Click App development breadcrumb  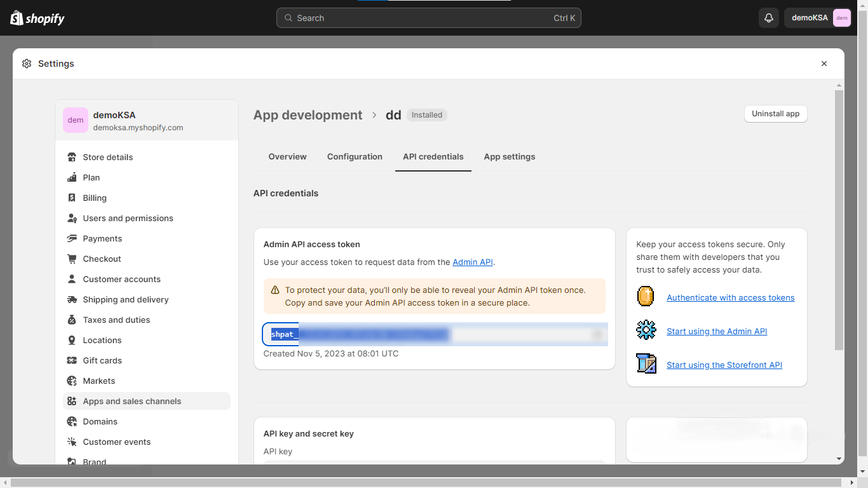308,115
